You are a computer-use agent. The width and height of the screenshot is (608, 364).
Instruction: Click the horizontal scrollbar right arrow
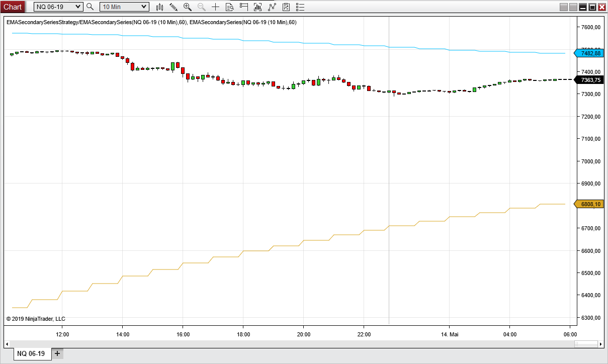coord(600,344)
